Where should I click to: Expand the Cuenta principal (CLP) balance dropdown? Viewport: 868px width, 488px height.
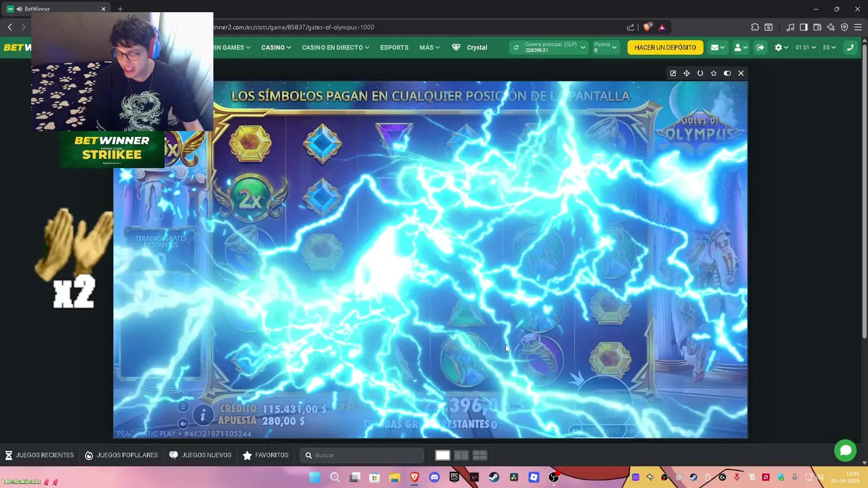pos(555,47)
